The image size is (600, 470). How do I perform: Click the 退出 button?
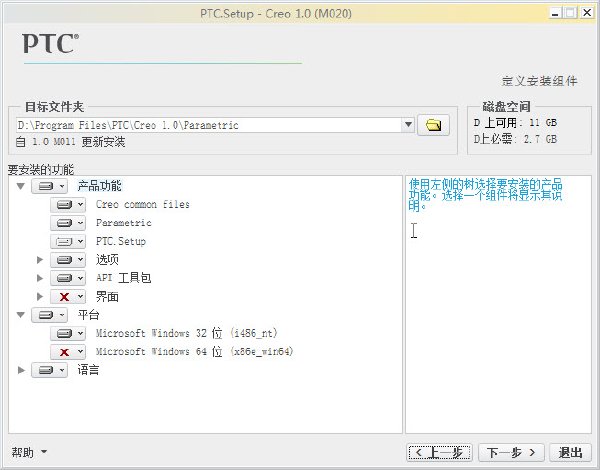570,453
